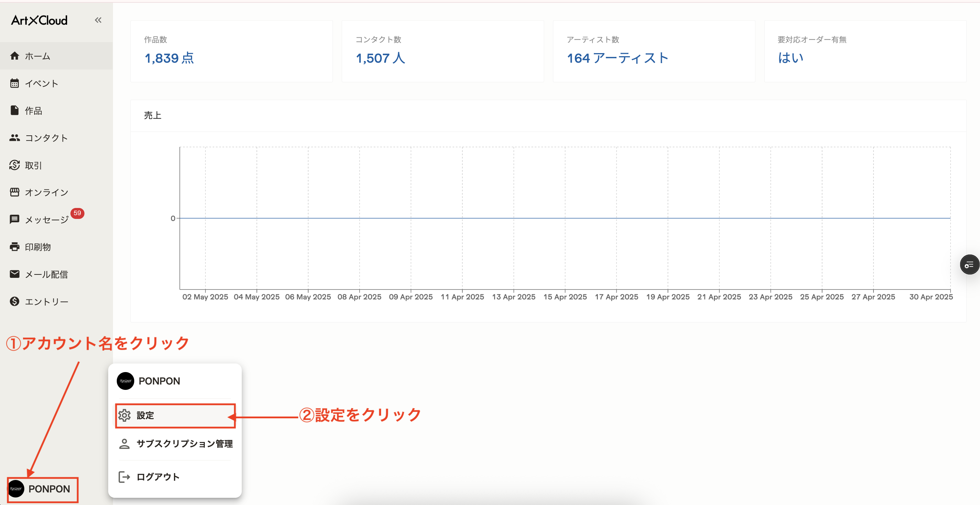Click the envelope icon for メール配信
This screenshot has width=980, height=505.
(x=14, y=274)
